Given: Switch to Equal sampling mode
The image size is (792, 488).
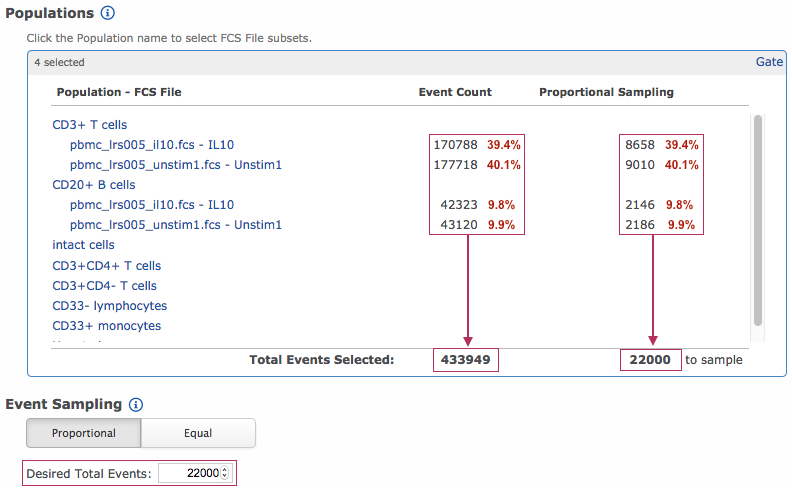Looking at the screenshot, I should coord(198,433).
